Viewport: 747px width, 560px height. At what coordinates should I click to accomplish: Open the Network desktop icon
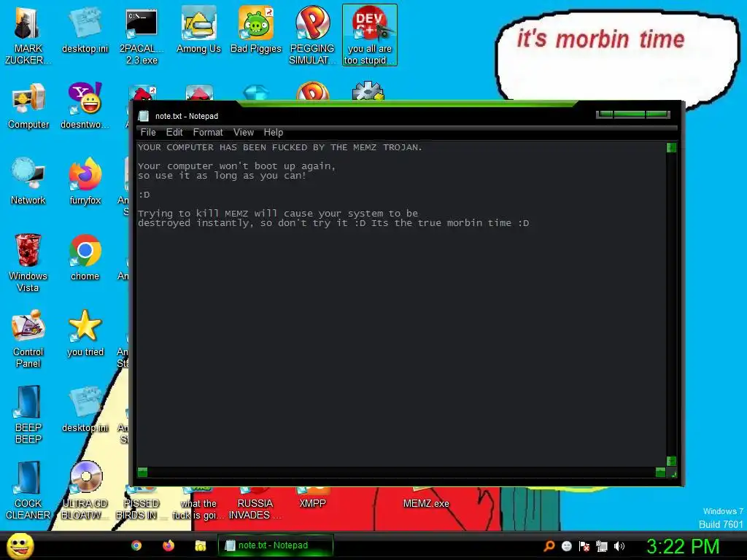28,182
